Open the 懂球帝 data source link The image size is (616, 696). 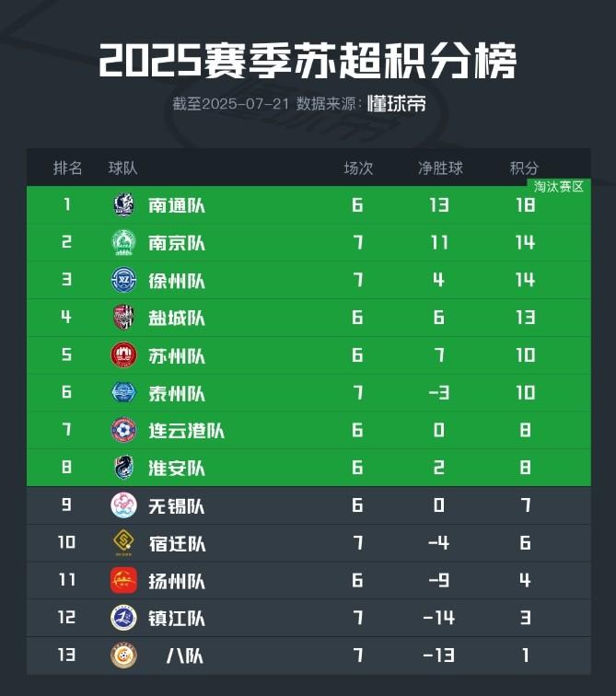click(396, 103)
